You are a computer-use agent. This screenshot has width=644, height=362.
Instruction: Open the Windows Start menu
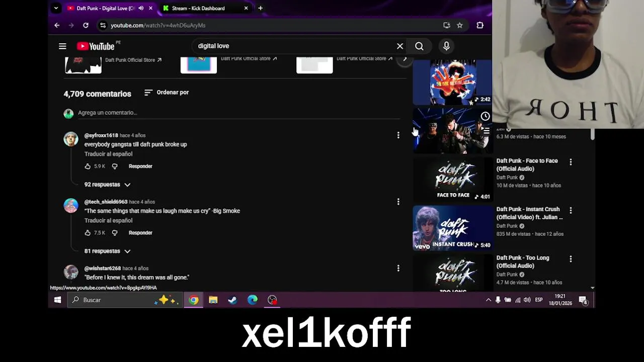pyautogui.click(x=57, y=300)
